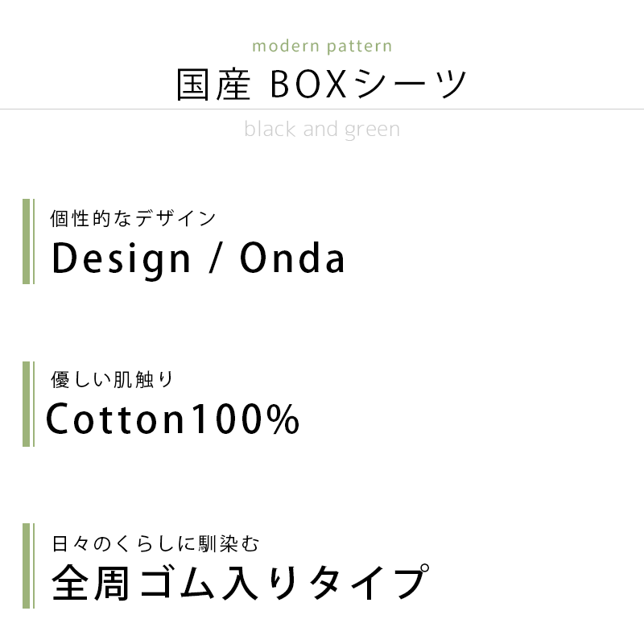Click the "個性的なデザイン" small heading

[134, 217]
